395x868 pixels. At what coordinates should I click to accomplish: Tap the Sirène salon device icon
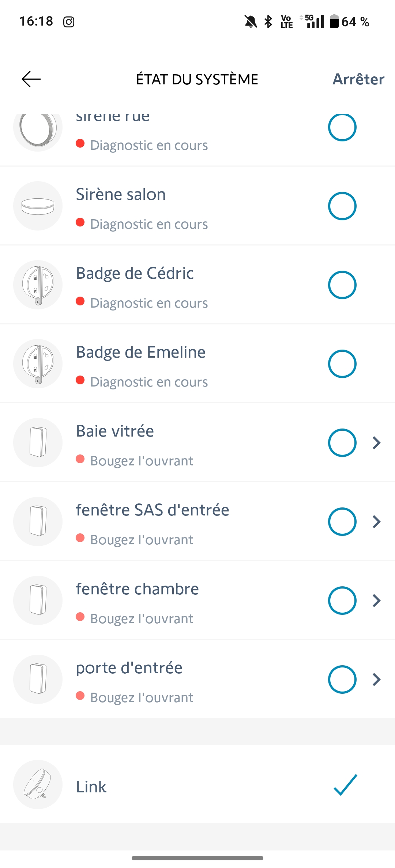[38, 206]
